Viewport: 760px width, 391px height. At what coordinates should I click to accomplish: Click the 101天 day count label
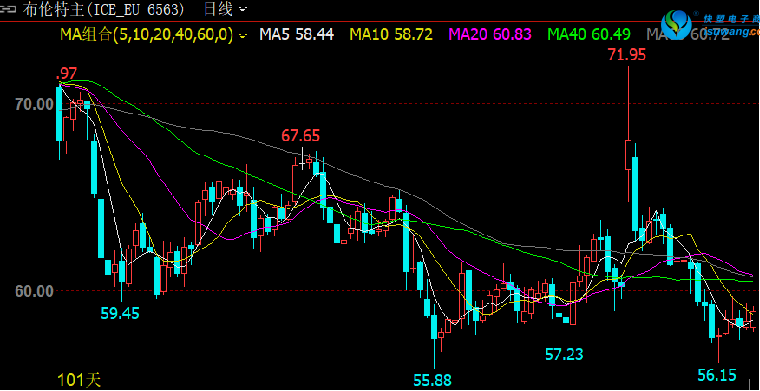79,380
